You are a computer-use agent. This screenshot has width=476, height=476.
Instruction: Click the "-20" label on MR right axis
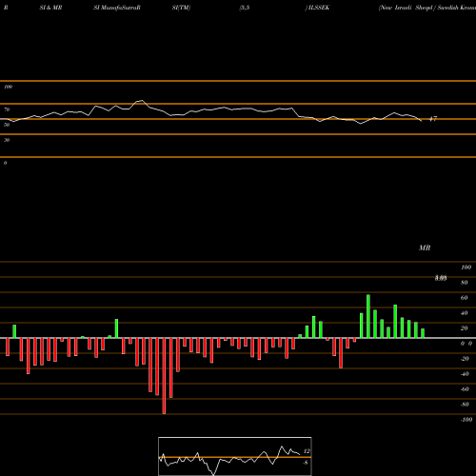point(465,359)
